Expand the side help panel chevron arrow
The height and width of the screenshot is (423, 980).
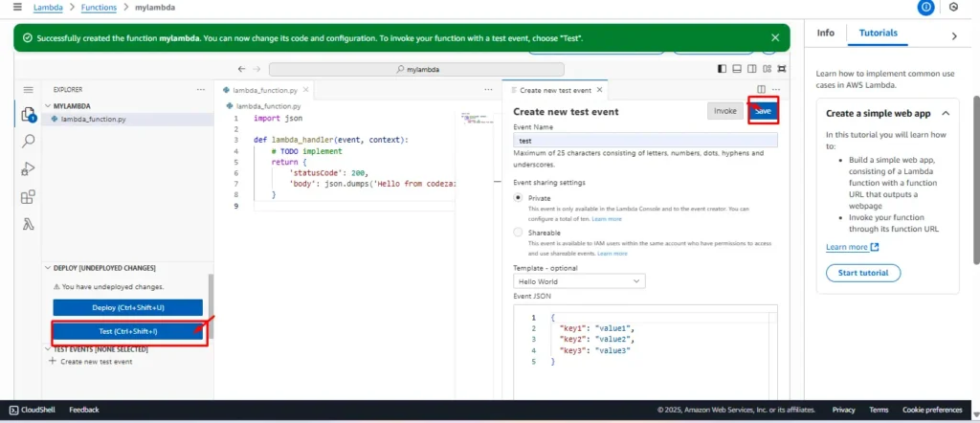pyautogui.click(x=954, y=36)
